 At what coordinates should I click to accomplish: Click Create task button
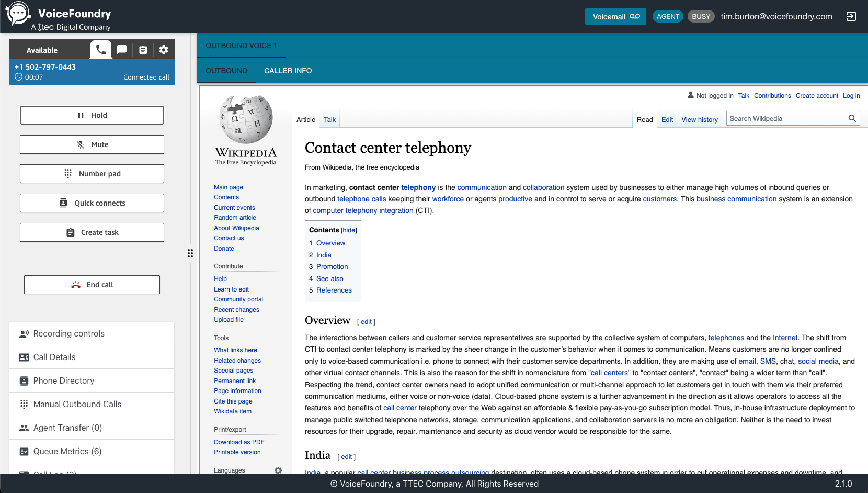(92, 232)
